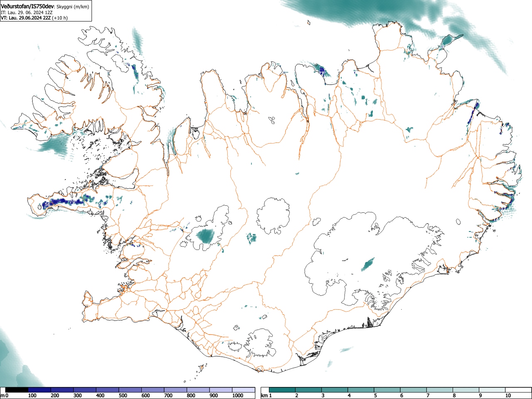This screenshot has height=399, width=532.
Task: Click the '70' visibility value on Snæfellsnes
Action: (72, 202)
